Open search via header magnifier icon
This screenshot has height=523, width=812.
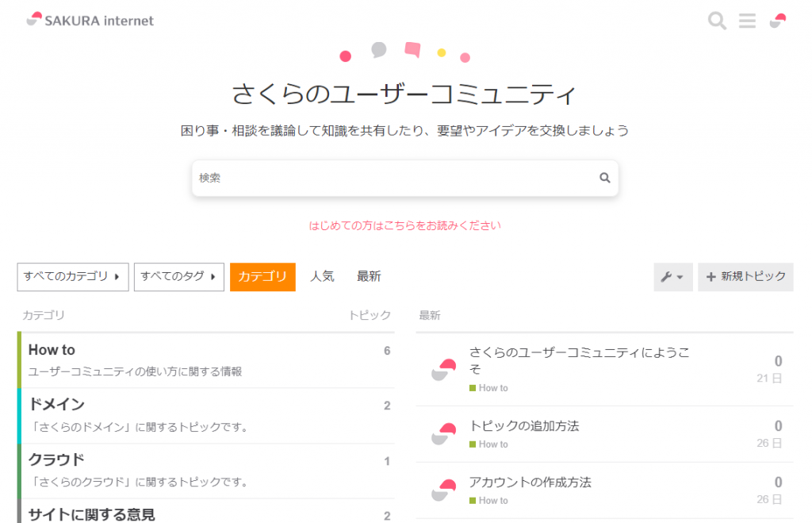tap(717, 21)
